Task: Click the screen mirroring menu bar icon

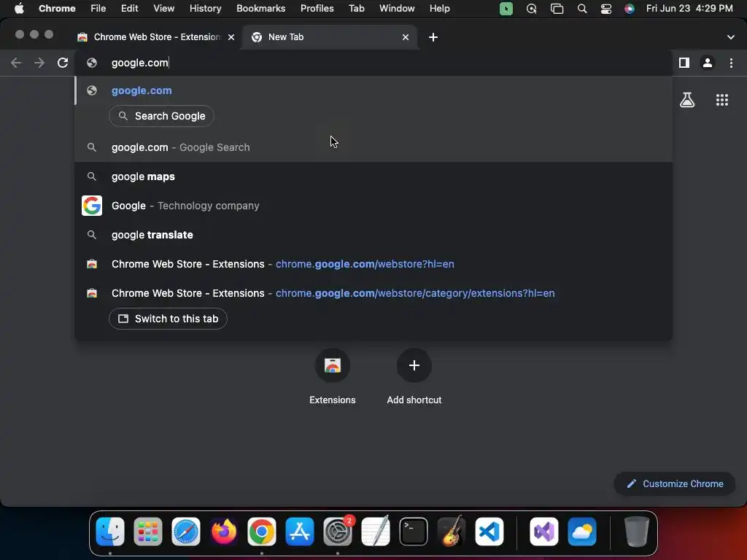Action: (557, 9)
